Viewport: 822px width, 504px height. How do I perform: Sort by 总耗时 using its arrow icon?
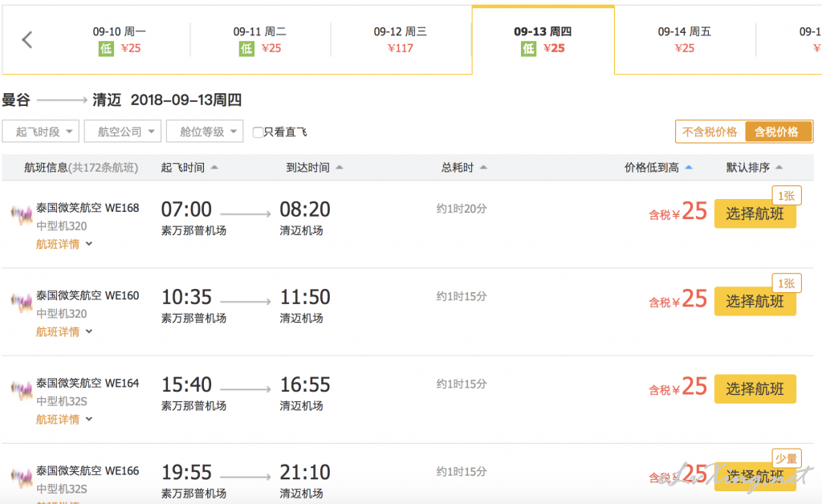[483, 168]
